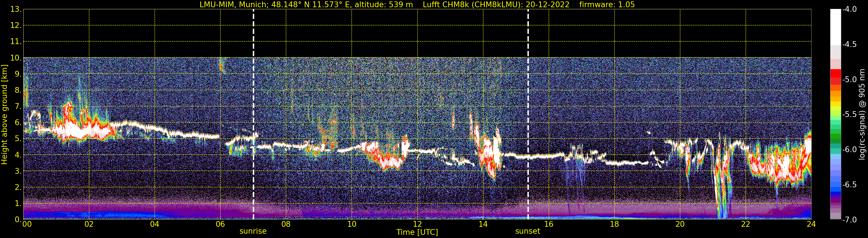Click the "-4.0" colorbar tick label

(850, 10)
